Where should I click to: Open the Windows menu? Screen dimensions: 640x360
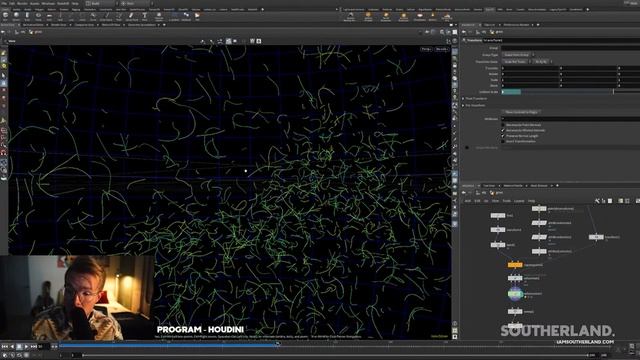(x=48, y=3)
